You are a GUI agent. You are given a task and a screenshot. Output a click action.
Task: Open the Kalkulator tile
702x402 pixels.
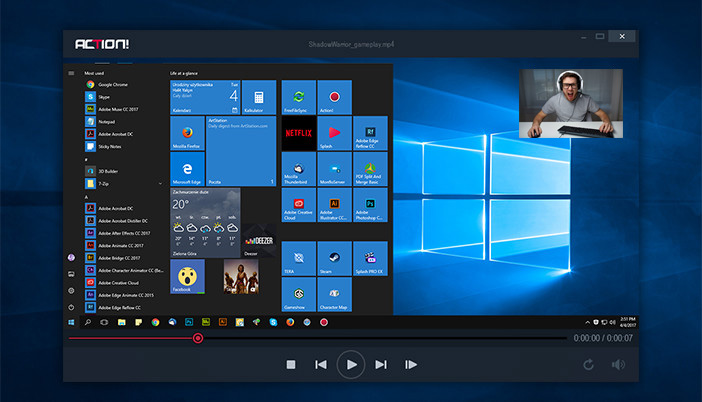[x=259, y=97]
